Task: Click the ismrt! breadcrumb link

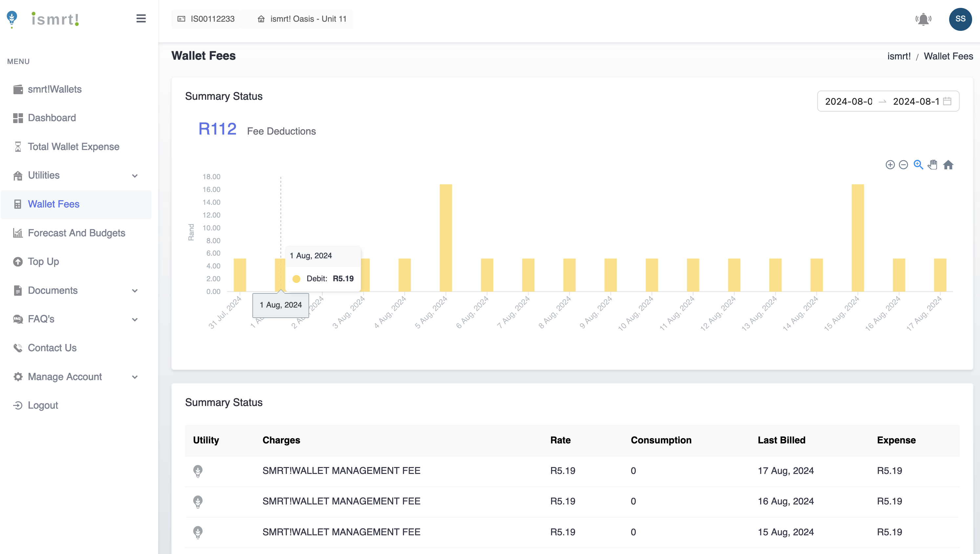Action: [x=899, y=56]
